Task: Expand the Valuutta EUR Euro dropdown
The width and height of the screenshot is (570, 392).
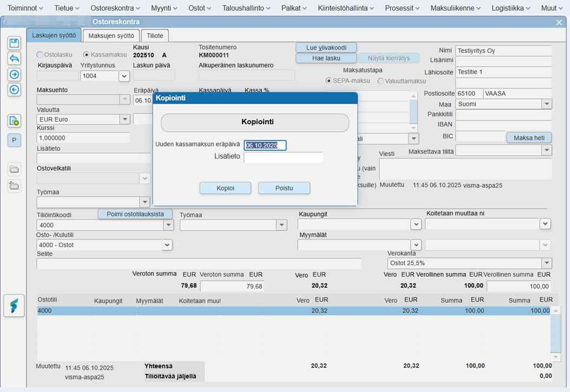Action: coord(125,119)
